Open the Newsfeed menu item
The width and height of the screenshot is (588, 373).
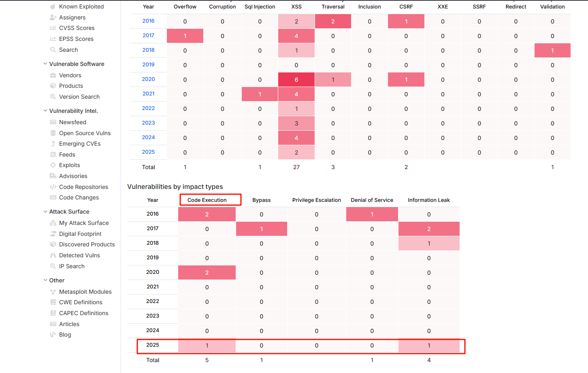click(72, 122)
